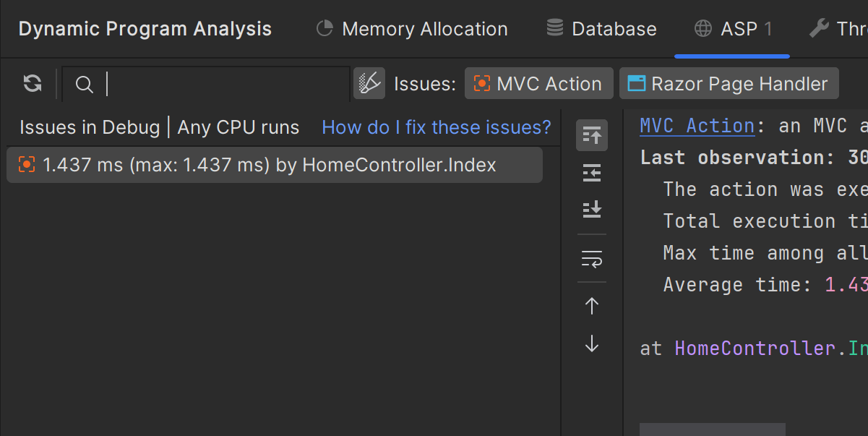
Task: Go to next occurrence with down arrow
Action: (x=592, y=344)
